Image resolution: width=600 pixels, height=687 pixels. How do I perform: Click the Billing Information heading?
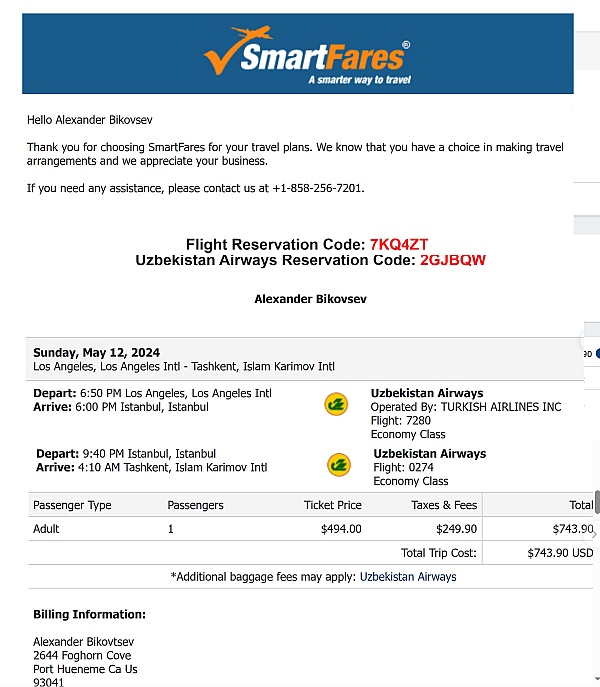(89, 614)
